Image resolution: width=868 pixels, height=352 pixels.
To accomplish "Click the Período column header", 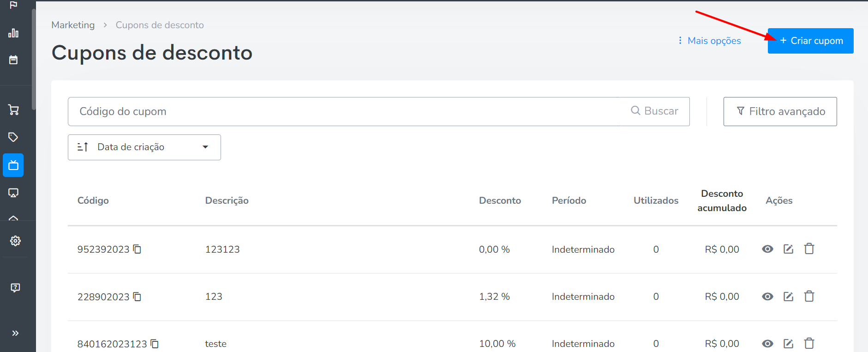I will pyautogui.click(x=569, y=200).
